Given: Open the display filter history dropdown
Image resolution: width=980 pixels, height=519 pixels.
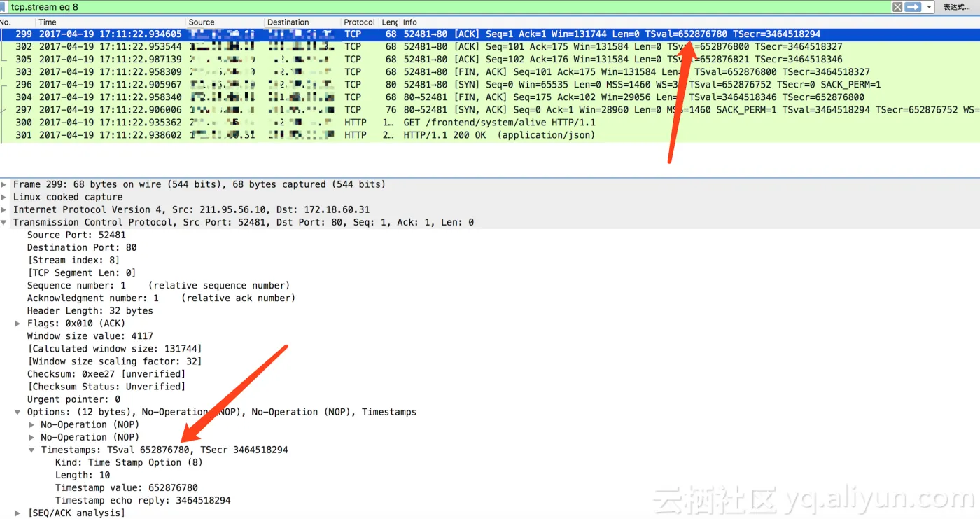Looking at the screenshot, I should (x=930, y=7).
